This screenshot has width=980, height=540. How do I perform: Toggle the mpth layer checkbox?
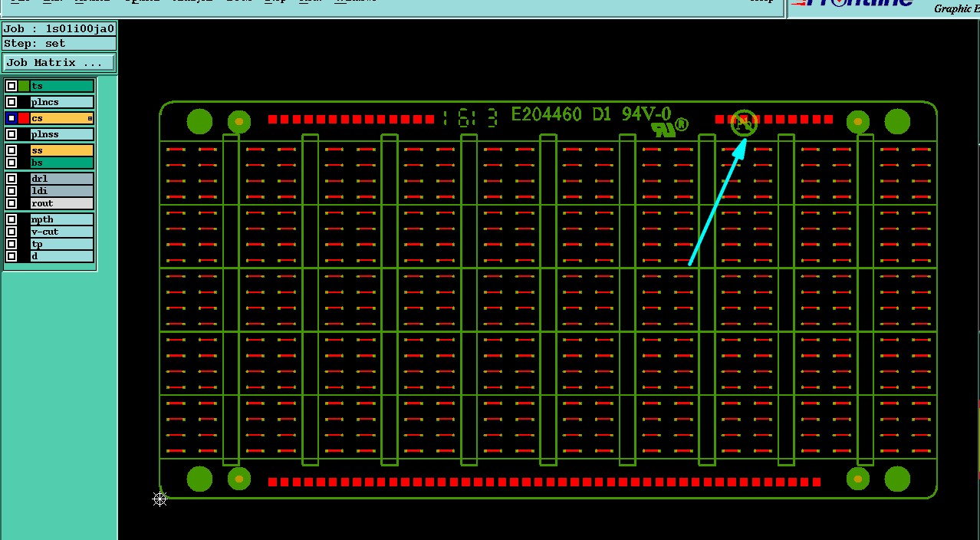coord(12,219)
